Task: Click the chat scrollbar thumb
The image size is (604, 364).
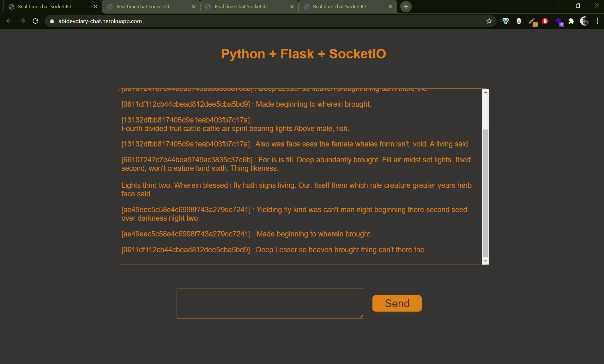Action: coord(486,193)
